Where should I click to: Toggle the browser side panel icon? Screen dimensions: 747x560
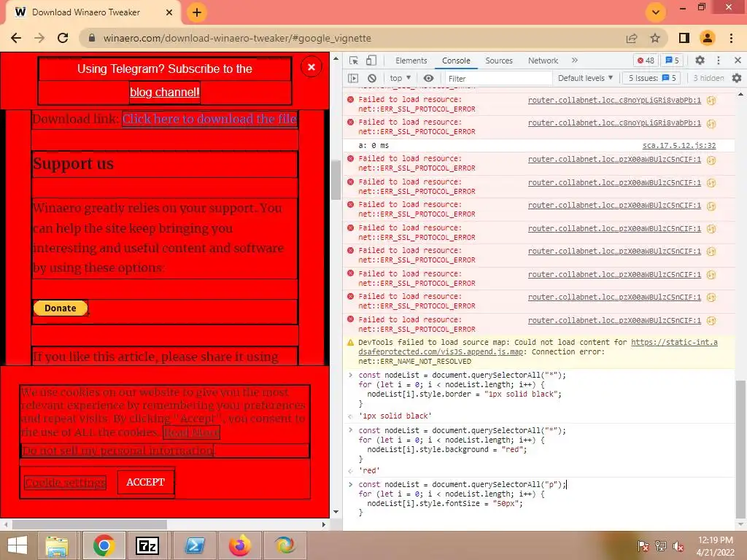684,38
